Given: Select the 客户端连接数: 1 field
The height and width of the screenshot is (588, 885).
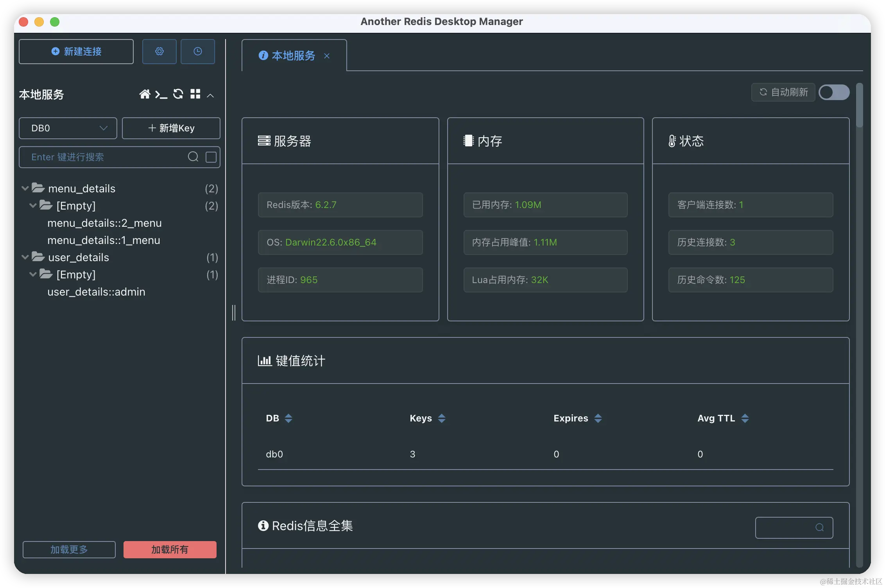Looking at the screenshot, I should tap(751, 204).
